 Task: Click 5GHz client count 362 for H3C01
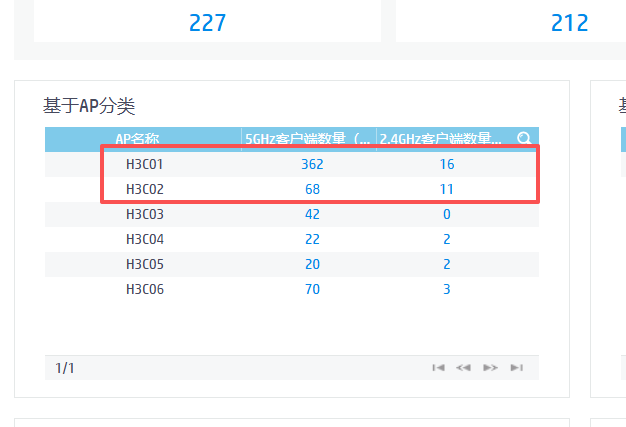tap(312, 164)
